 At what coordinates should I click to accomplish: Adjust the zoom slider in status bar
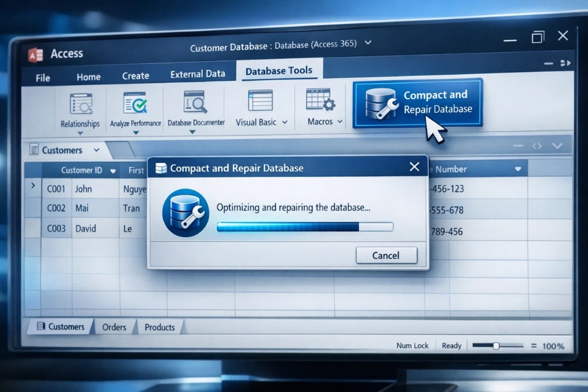click(496, 346)
